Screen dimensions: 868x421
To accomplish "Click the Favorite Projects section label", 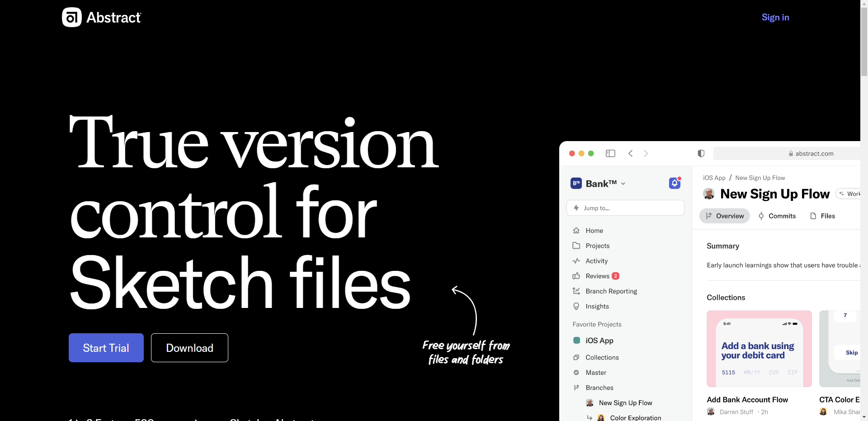I will click(x=597, y=324).
